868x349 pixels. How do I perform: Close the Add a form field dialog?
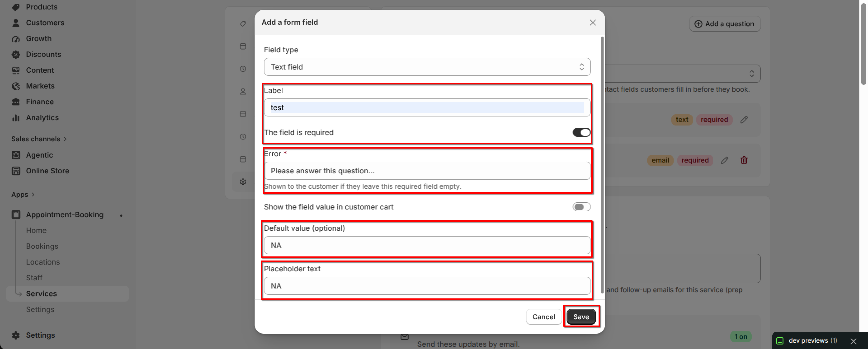pyautogui.click(x=593, y=23)
